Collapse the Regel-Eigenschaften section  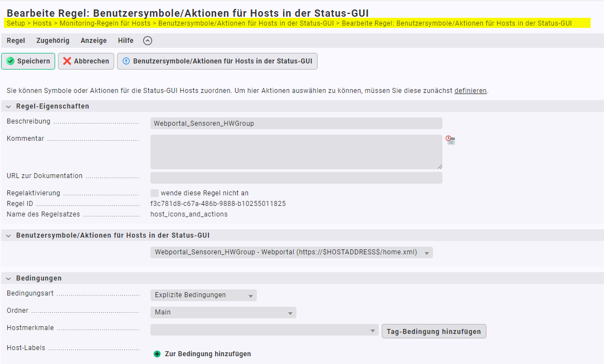point(8,106)
